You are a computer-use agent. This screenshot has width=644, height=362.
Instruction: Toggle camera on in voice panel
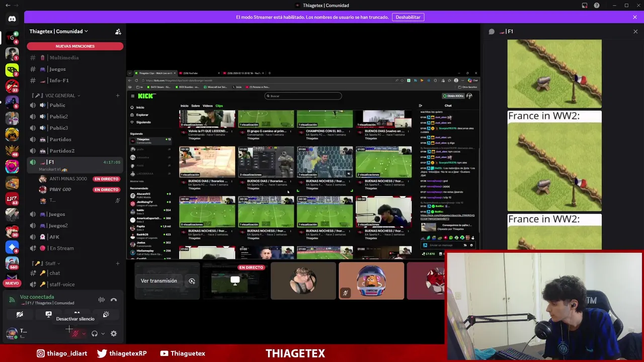tap(20, 314)
